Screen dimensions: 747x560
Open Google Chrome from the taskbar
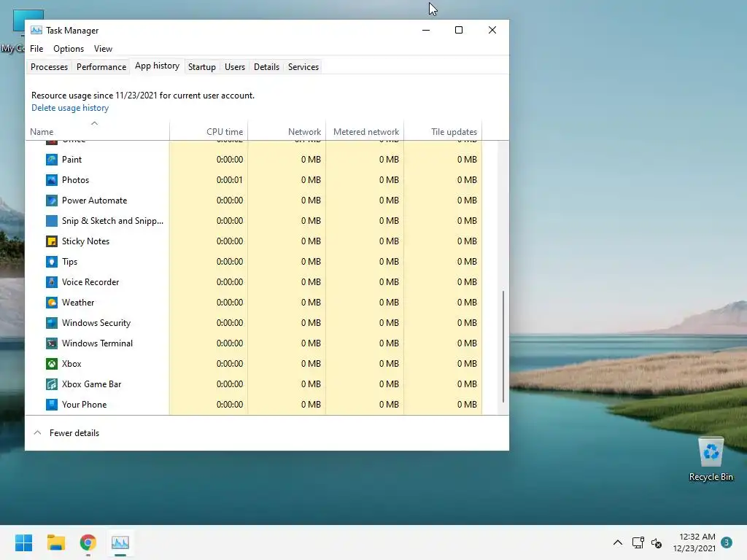point(88,542)
